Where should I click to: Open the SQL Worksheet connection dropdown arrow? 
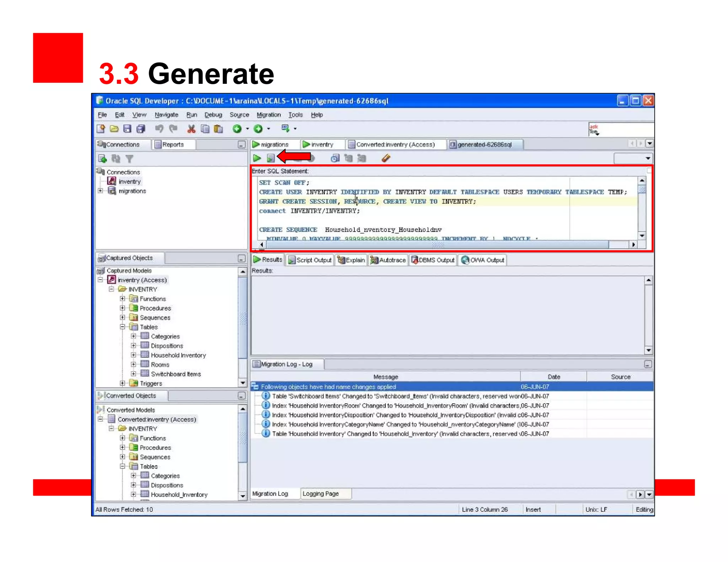click(295, 129)
